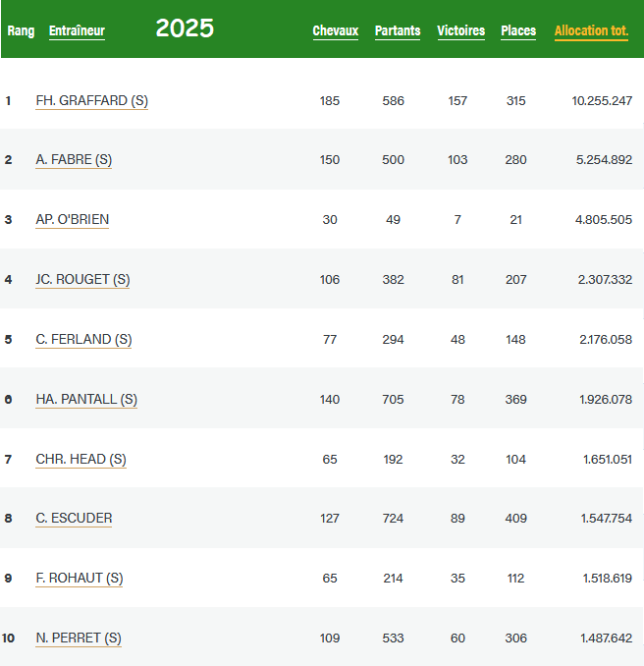Screen dimensions: 644x666
Task: Click HA. PANTALL (S) name
Action: pyautogui.click(x=86, y=399)
